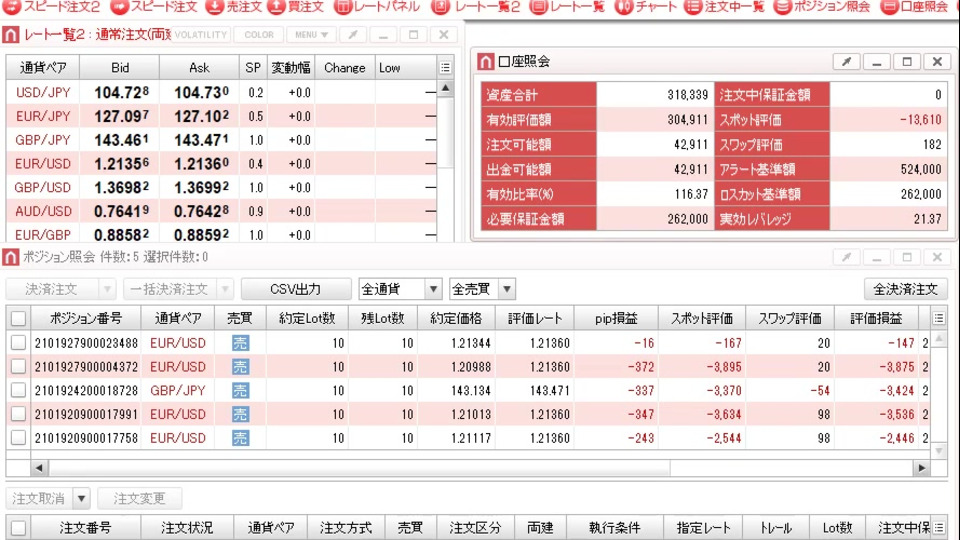Click the 決済注文 button
The height and width of the screenshot is (540, 960).
pos(52,289)
